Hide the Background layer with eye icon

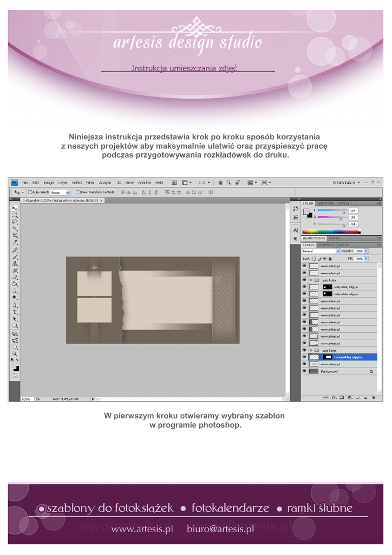pyautogui.click(x=304, y=371)
